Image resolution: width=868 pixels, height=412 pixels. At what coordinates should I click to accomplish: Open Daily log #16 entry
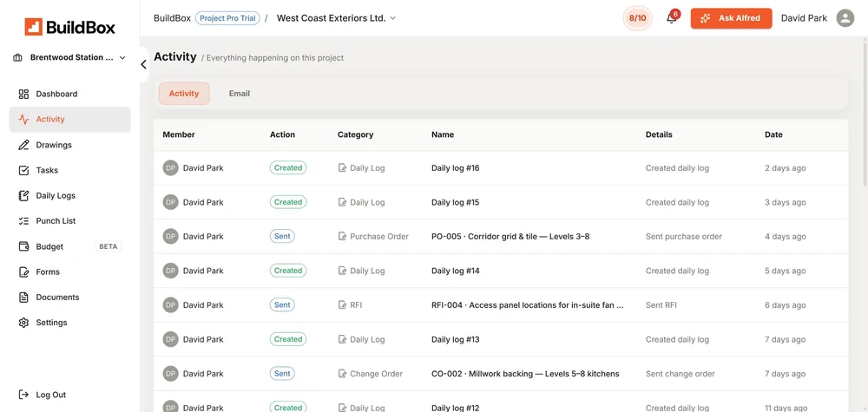pyautogui.click(x=455, y=168)
